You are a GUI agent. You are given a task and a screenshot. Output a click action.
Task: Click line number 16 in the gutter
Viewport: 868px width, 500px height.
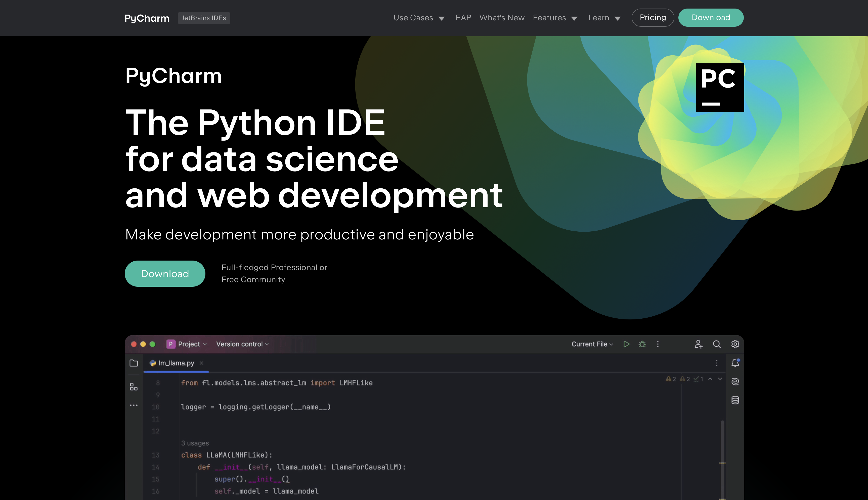[155, 491]
